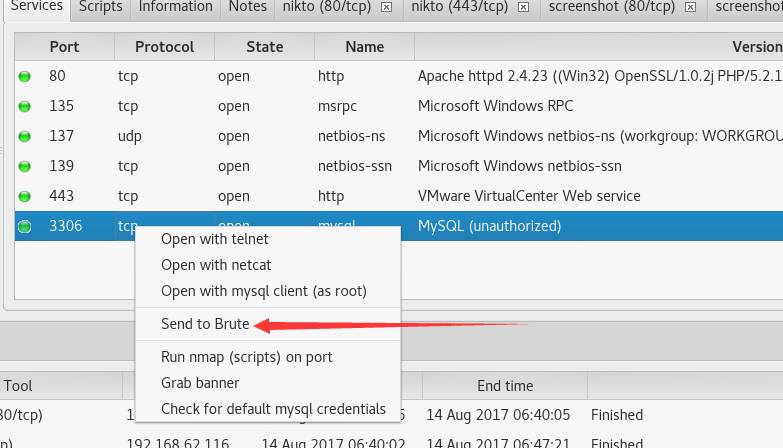Run nmap (scripts) on port
Image resolution: width=783 pixels, height=448 pixels.
(247, 357)
